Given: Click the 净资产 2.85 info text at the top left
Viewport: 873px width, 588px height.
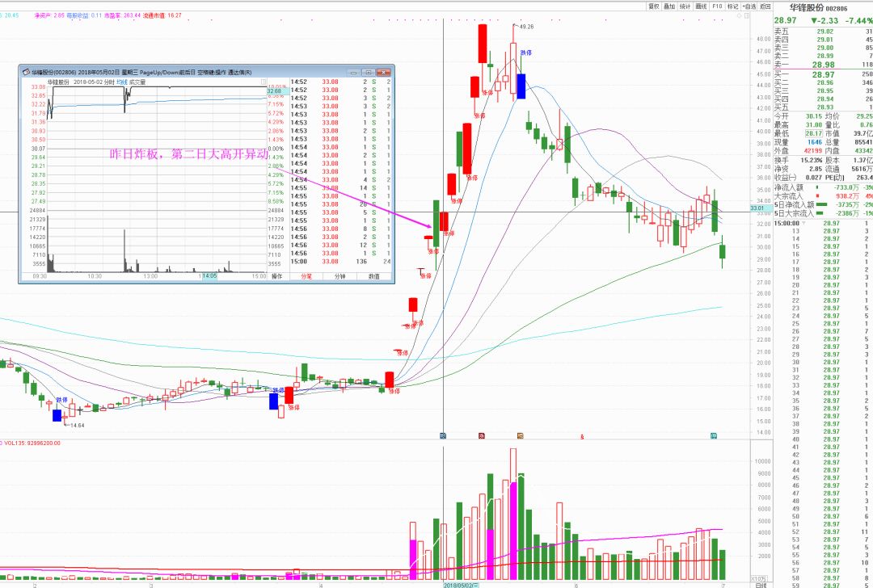Looking at the screenshot, I should (x=49, y=15).
